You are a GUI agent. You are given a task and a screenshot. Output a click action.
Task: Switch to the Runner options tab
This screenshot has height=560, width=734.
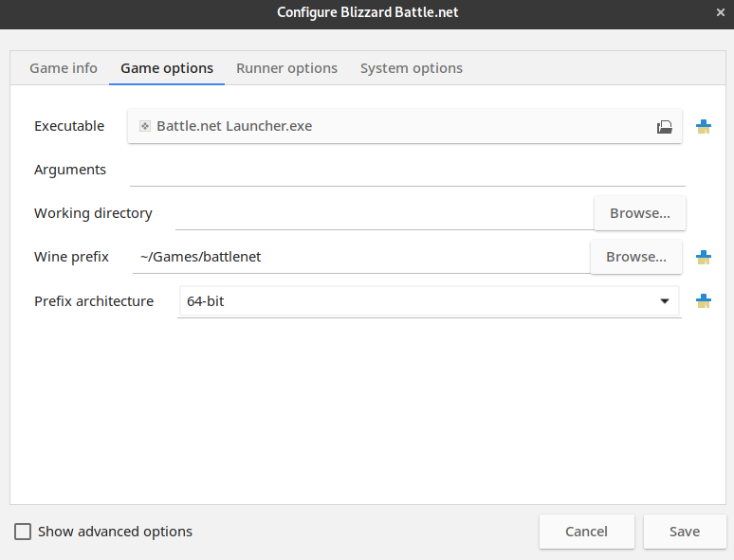tap(286, 68)
